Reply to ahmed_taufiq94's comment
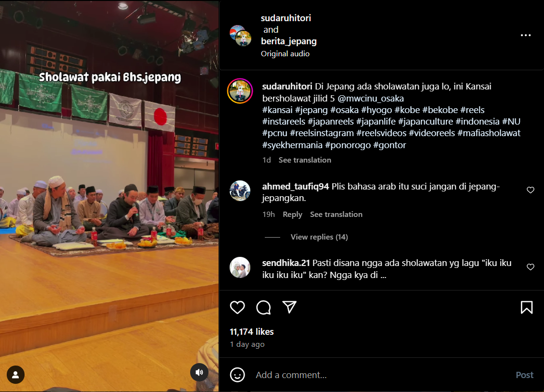544x392 pixels. point(292,214)
